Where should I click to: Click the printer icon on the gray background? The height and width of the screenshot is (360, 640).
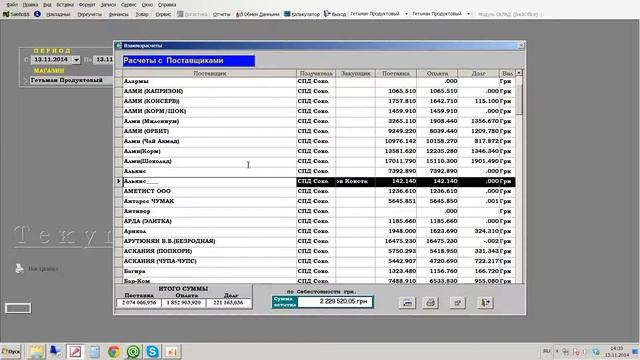click(19, 268)
